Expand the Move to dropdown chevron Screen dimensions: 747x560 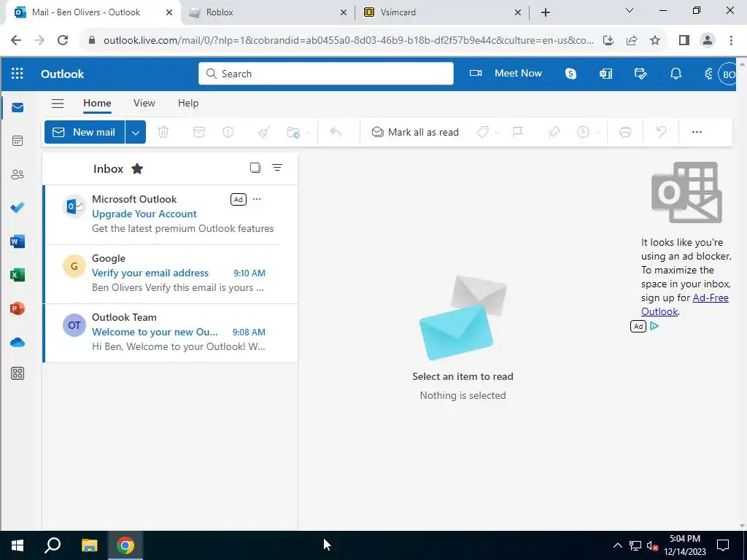click(308, 133)
